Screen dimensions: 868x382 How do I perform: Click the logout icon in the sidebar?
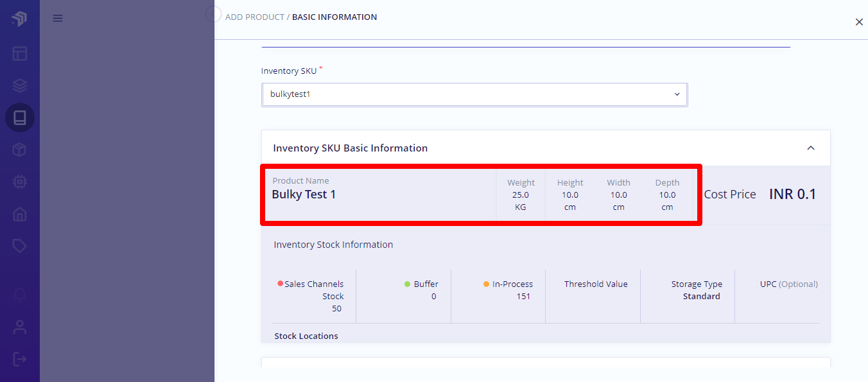[20, 359]
